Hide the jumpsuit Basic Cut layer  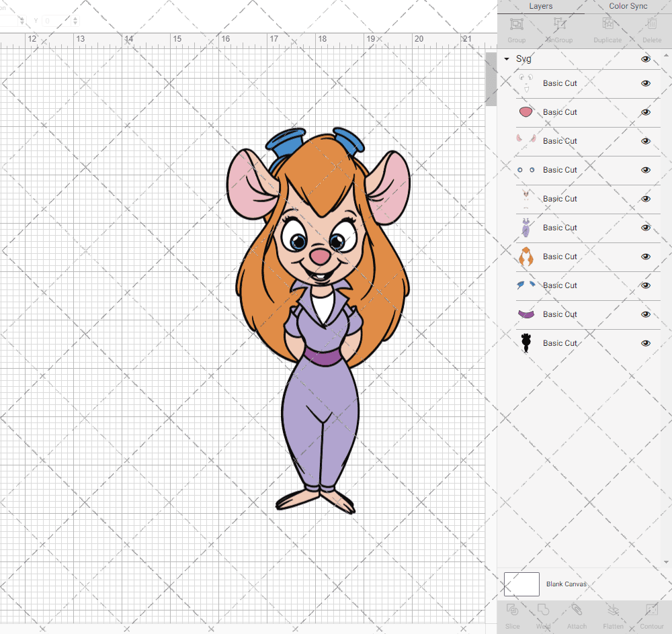pyautogui.click(x=645, y=228)
